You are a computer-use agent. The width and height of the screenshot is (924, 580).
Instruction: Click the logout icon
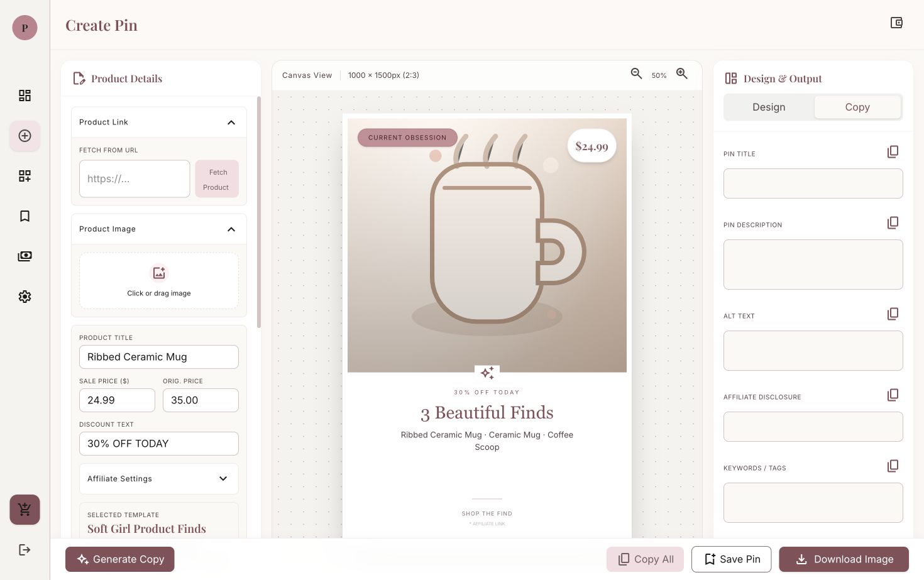[x=25, y=550]
